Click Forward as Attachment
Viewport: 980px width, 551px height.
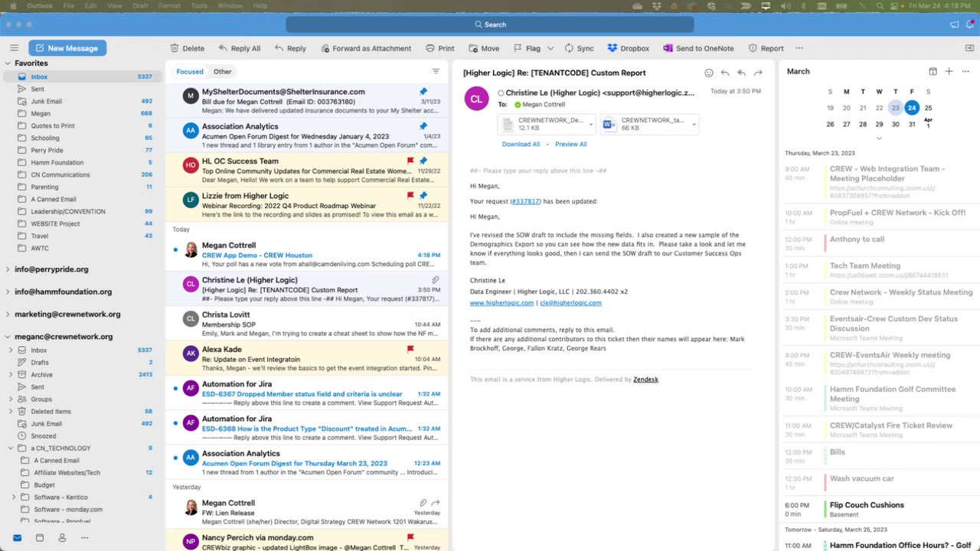click(366, 48)
